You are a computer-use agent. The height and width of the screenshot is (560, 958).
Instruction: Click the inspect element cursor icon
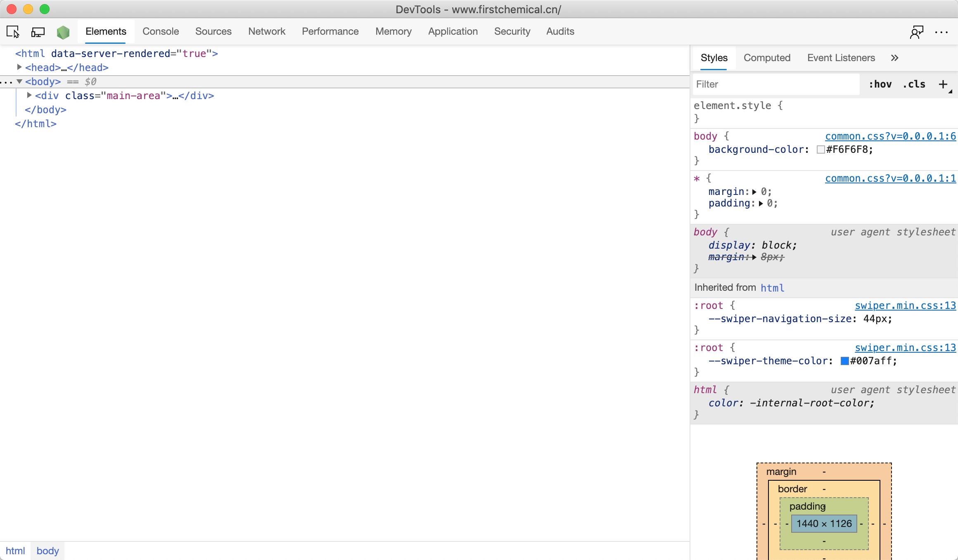coord(13,31)
